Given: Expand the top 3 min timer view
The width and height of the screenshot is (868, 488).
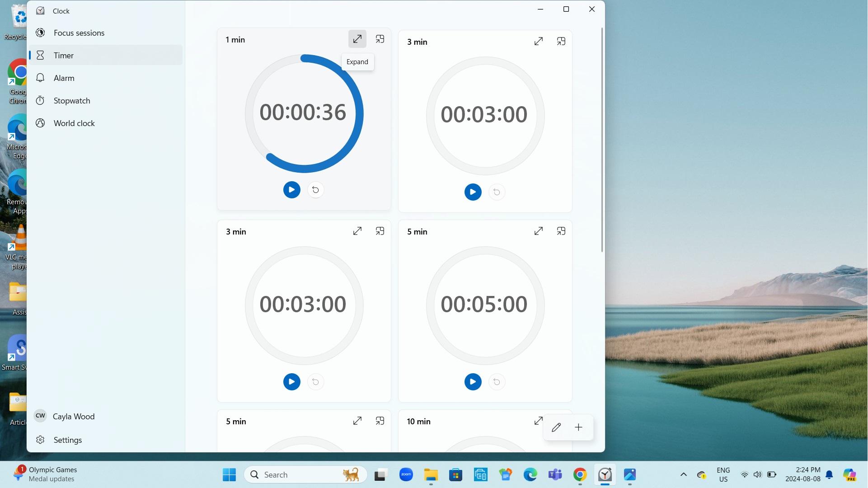Looking at the screenshot, I should 538,41.
